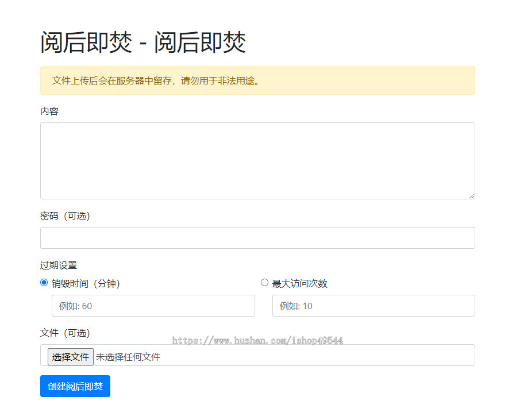Click the 内容 text area

[257, 161]
